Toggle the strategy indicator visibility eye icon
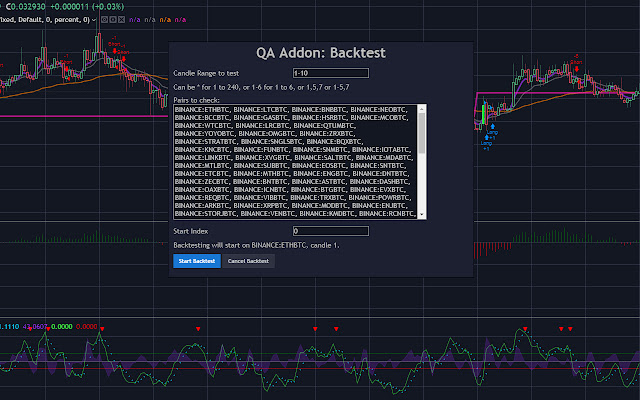Image resolution: width=640 pixels, height=400 pixels. coord(104,20)
